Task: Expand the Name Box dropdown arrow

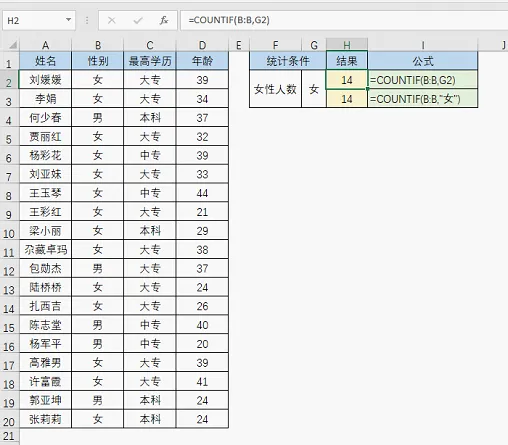Action: click(x=68, y=20)
